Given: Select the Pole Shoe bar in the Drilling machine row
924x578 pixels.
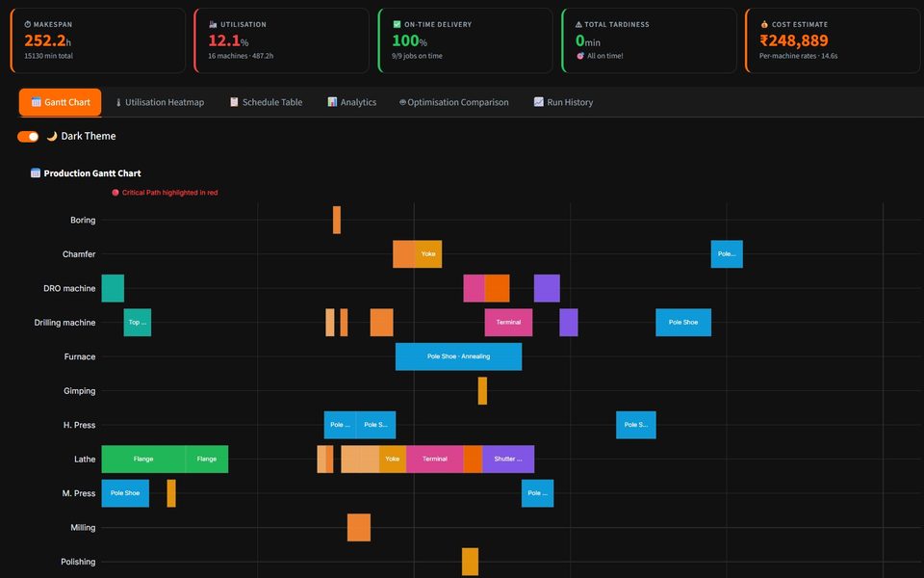Looking at the screenshot, I should coord(683,323).
